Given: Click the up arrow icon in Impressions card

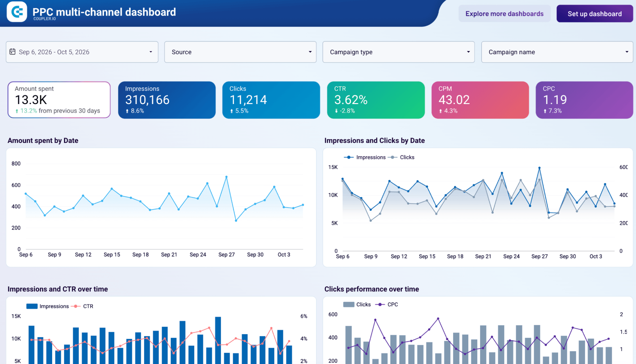Looking at the screenshot, I should coord(127,111).
